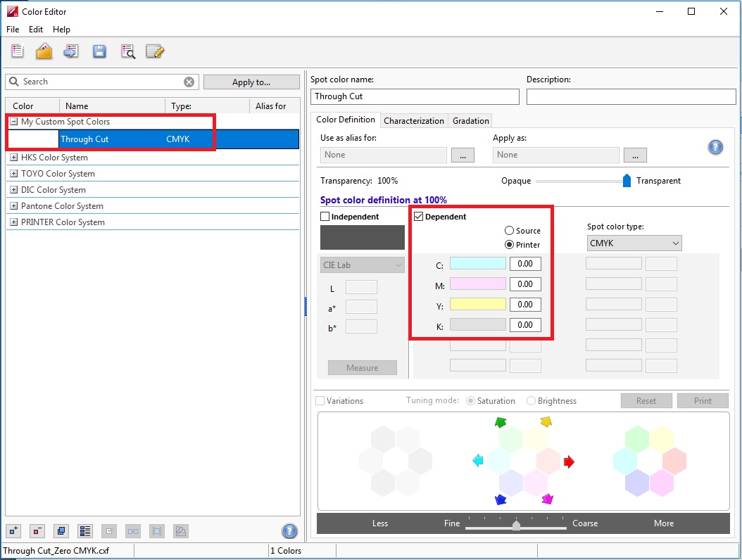Click the magenta arrow in the variations hexagon
Image resolution: width=742 pixels, height=560 pixels.
click(x=547, y=499)
